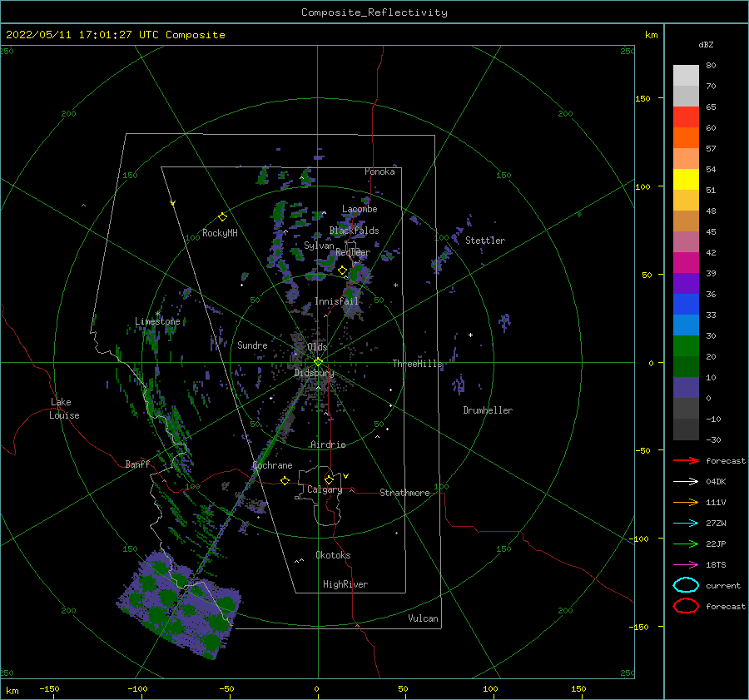The image size is (749, 700).
Task: Pick the magenta 39-42 dBZ swatch
Action: (x=686, y=262)
